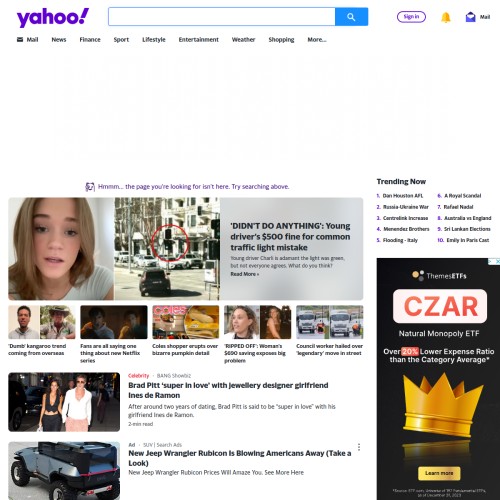Click the blue search magnifier button
500x500 pixels.
coord(351,17)
